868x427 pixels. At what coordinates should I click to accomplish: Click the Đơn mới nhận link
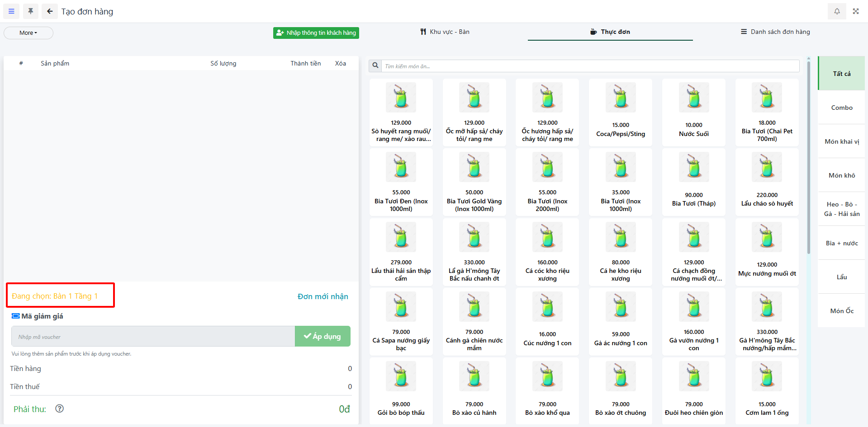click(x=323, y=296)
